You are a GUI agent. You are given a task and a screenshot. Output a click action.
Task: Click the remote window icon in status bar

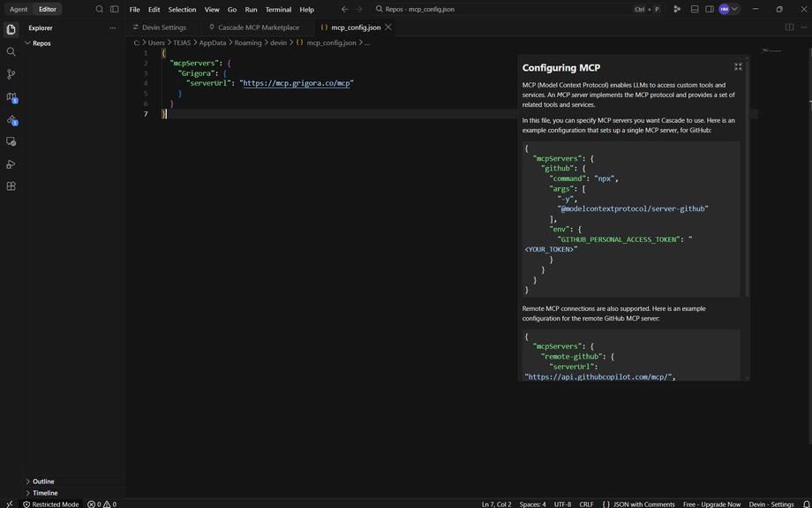point(10,504)
